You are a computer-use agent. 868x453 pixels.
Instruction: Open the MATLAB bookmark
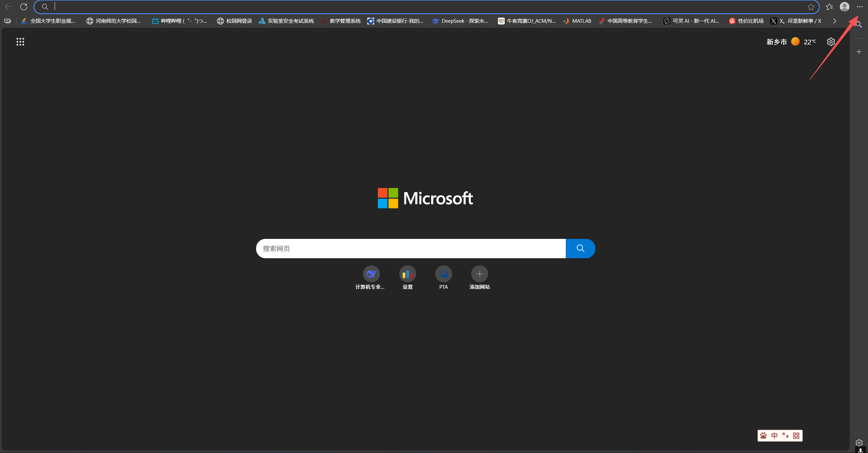tap(577, 21)
